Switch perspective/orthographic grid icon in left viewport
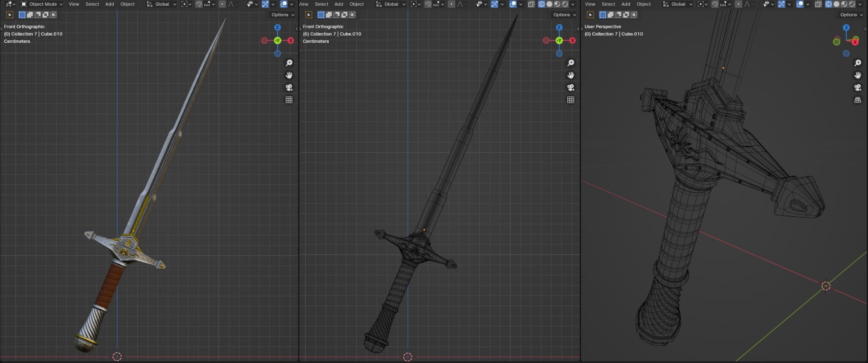Screen dimensions: 868x363 (x=289, y=100)
